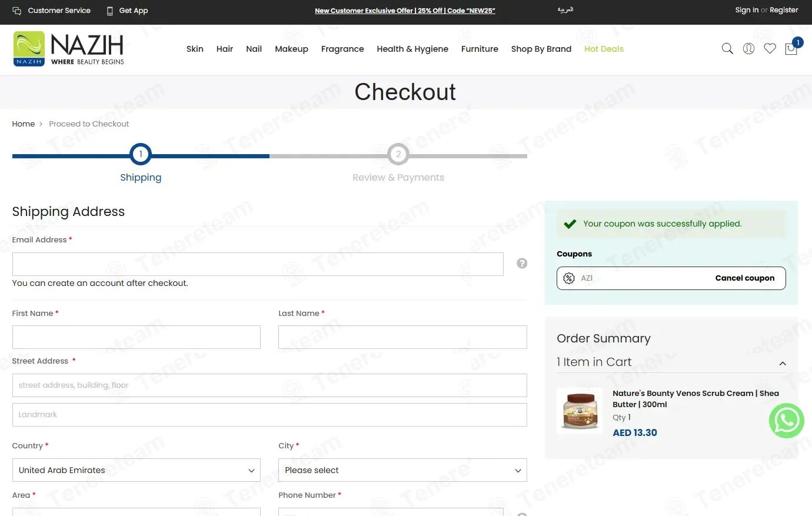Go to Home breadcrumb
The width and height of the screenshot is (812, 516).
click(24, 124)
